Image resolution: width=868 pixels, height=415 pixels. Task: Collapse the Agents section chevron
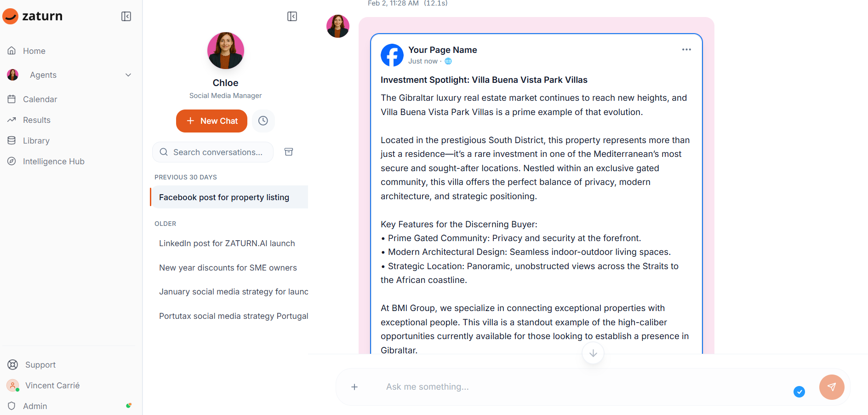(128, 75)
